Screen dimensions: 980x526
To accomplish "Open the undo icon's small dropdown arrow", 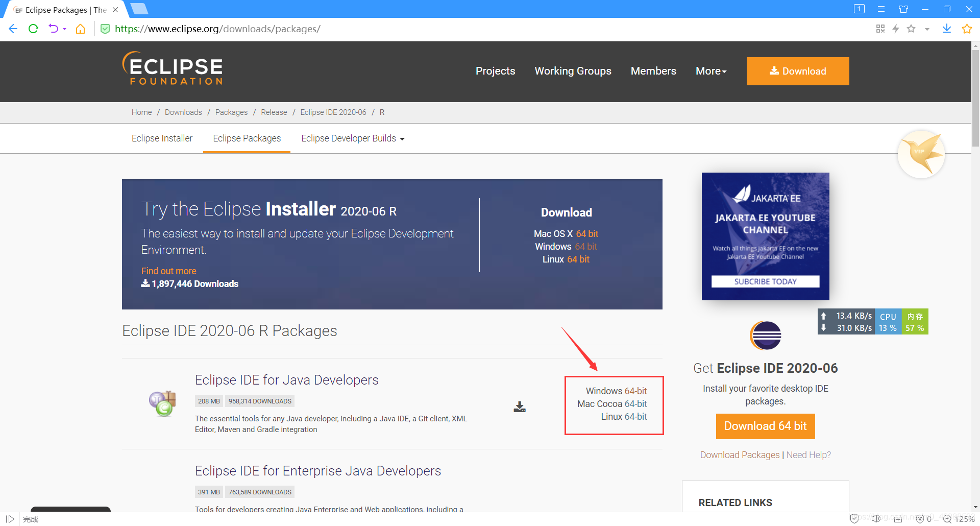I will tap(64, 29).
